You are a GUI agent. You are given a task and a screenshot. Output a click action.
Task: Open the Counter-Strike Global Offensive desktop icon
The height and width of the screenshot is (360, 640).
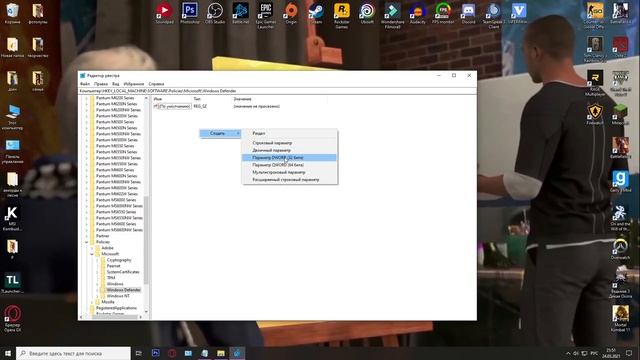coord(595,15)
